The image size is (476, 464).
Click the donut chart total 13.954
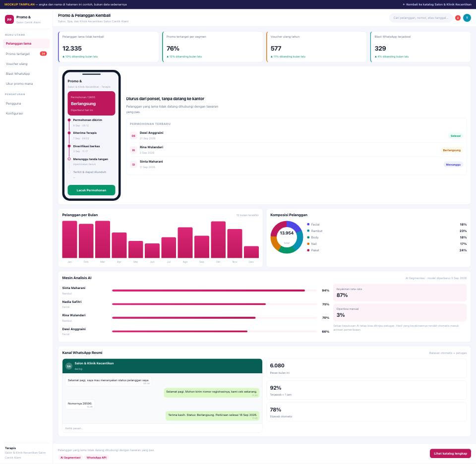click(x=287, y=233)
